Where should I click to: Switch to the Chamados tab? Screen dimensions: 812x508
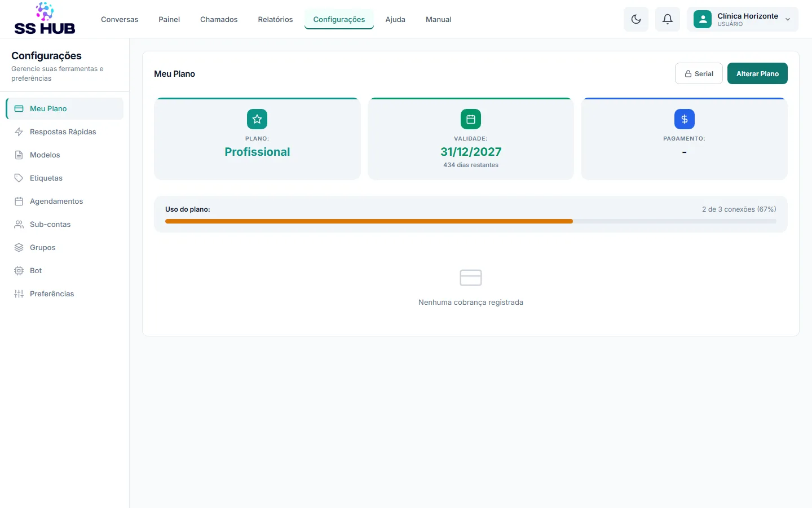tap(219, 19)
